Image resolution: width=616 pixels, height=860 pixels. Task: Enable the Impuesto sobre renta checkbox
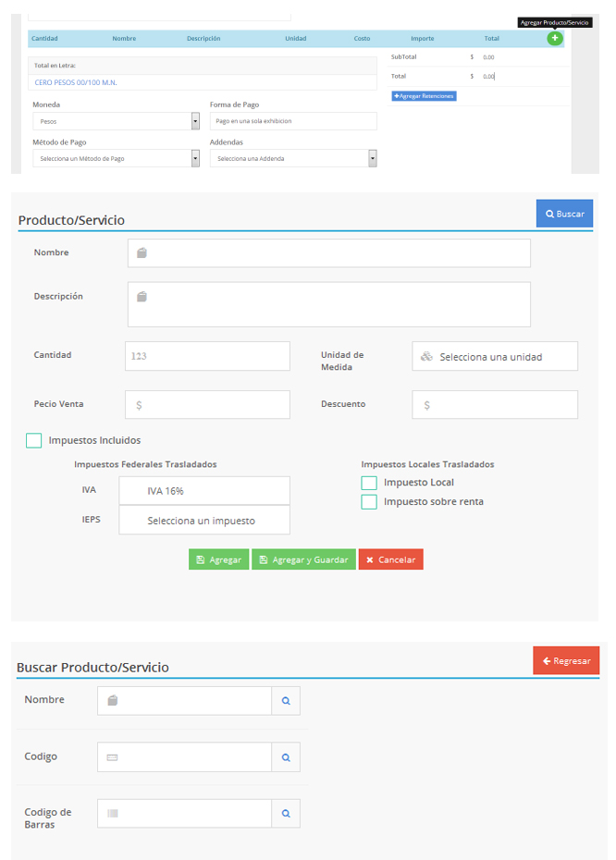pos(369,501)
